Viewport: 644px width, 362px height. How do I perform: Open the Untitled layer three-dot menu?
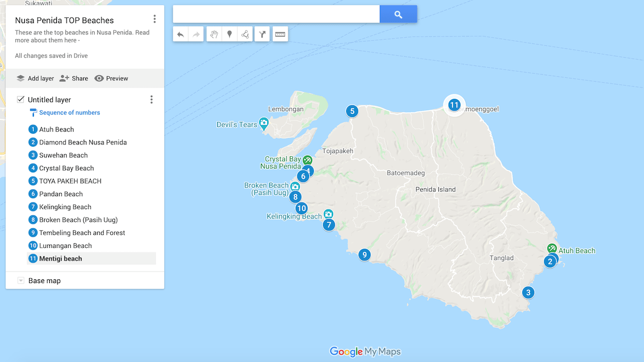point(151,99)
